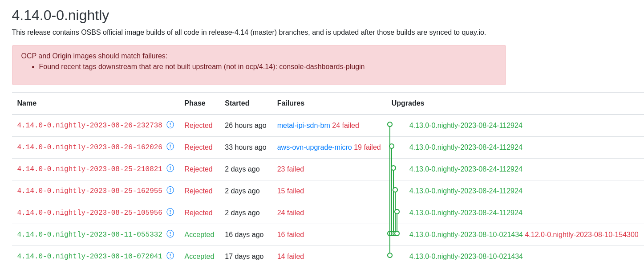Open release 4.14.0-0.nightly-2023-08-10-072041
Screen dimensions: 644x270
89,257
